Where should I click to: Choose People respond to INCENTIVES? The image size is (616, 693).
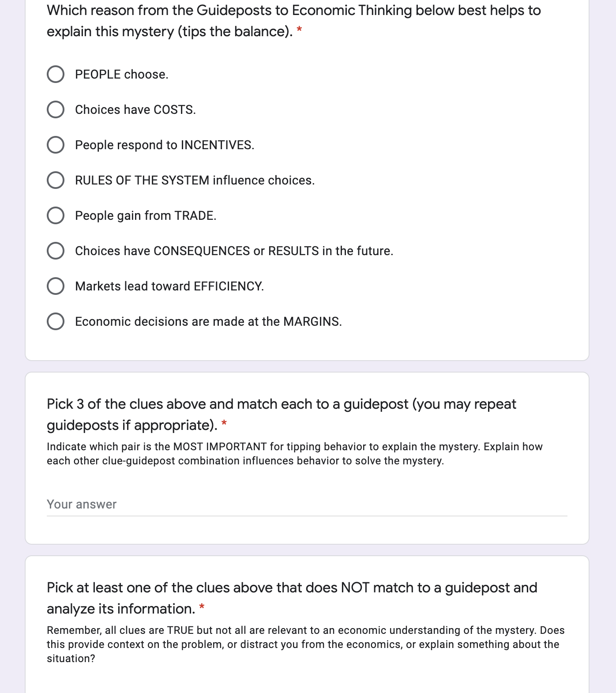(x=56, y=145)
